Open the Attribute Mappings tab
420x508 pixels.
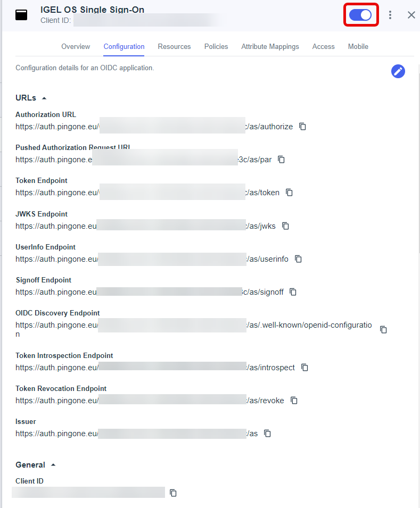coord(270,47)
